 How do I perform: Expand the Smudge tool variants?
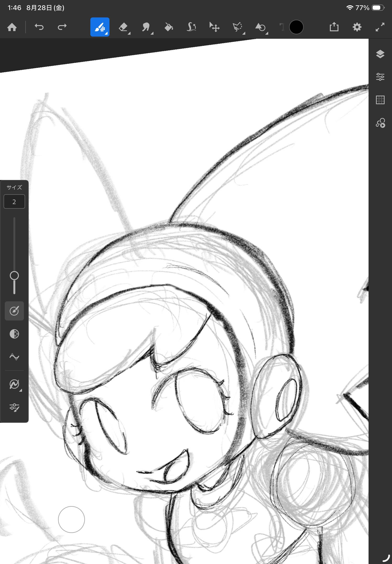(152, 33)
